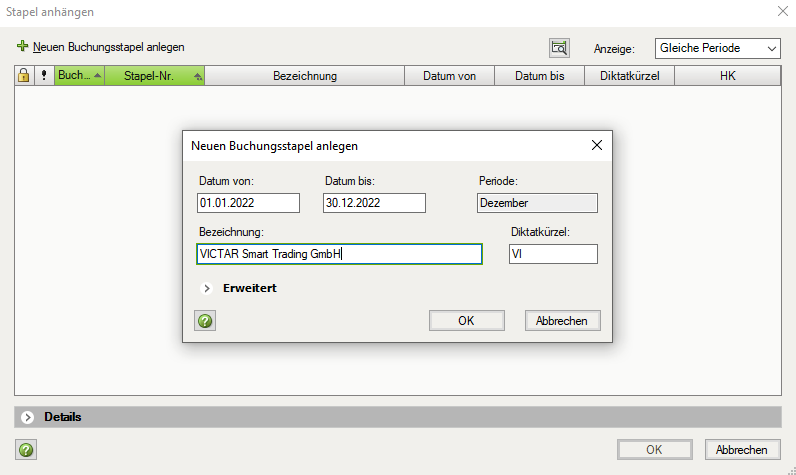796x475 pixels.
Task: Expand the Erweitert section
Action: click(206, 288)
